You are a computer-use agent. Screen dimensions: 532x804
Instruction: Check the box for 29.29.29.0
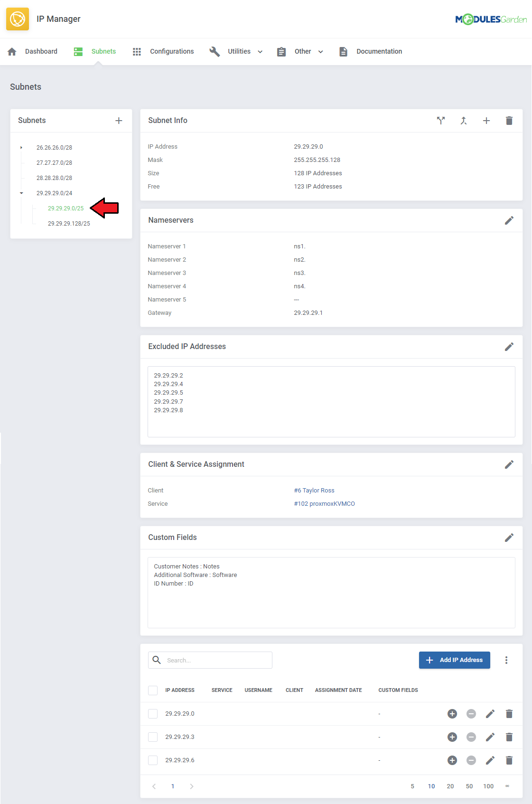coord(153,714)
